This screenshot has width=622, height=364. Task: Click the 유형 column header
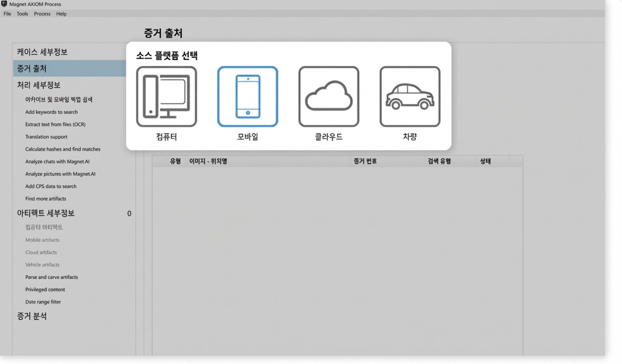(175, 161)
